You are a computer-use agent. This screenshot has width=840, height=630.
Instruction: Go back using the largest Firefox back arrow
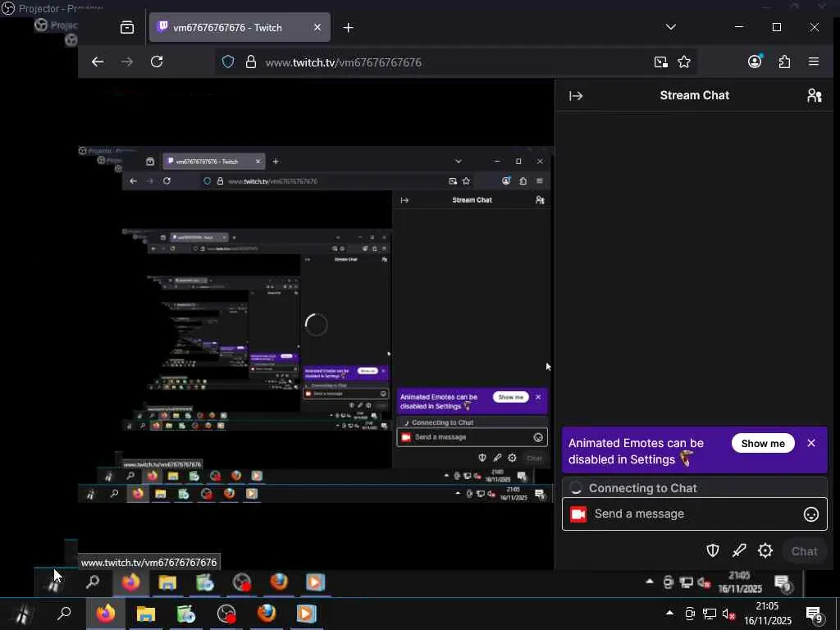[98, 62]
